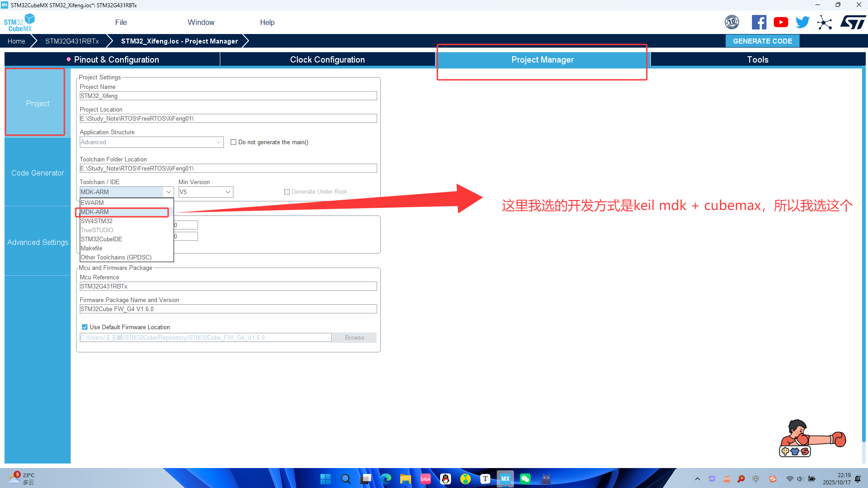Open the Wi-Fi network tray icon
Screen dimensions: 868x488
[790, 479]
